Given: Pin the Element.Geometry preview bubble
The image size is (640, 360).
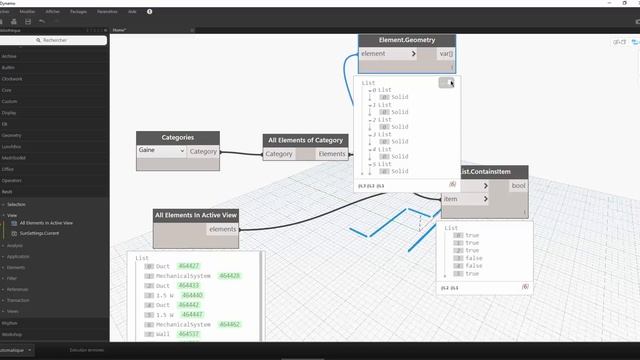Looking at the screenshot, I should (x=446, y=83).
